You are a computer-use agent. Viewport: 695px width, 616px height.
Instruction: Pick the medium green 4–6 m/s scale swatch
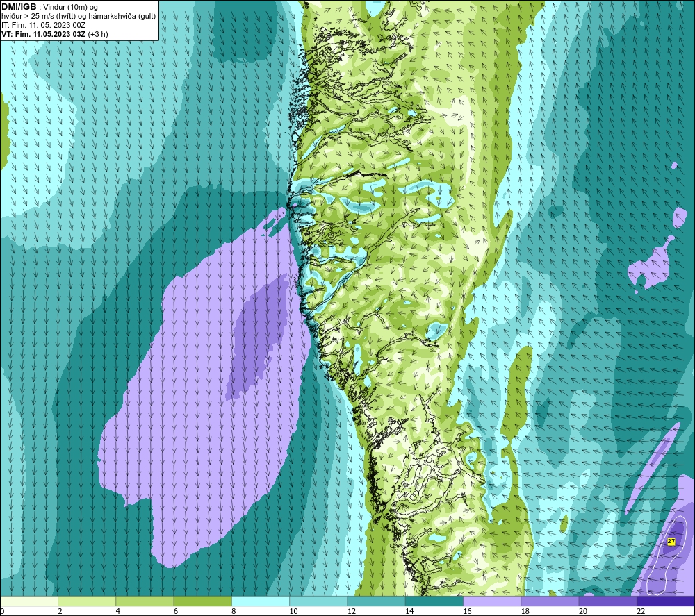coord(145,601)
